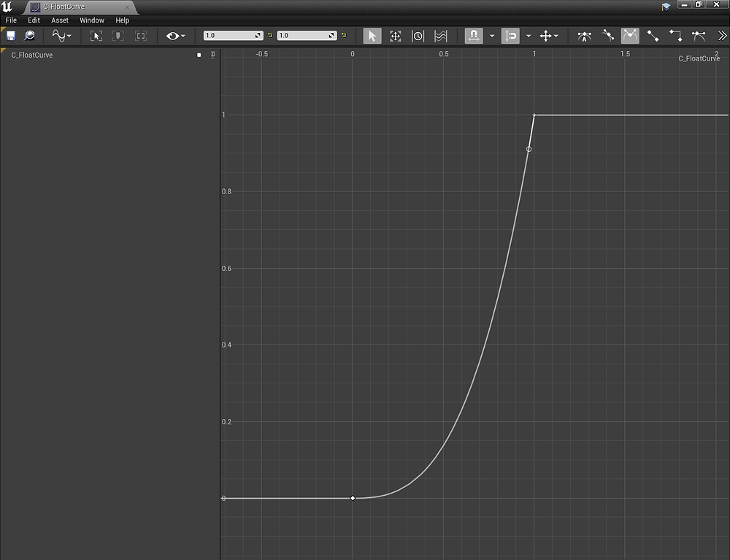Toggle visibility dot next to C_FloatCurve

tap(198, 54)
